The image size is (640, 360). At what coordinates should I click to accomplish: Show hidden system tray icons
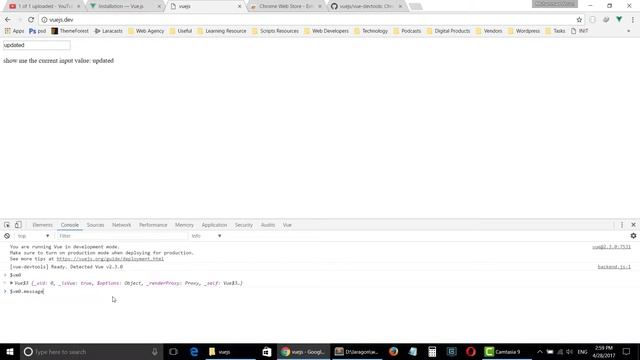[540, 352]
